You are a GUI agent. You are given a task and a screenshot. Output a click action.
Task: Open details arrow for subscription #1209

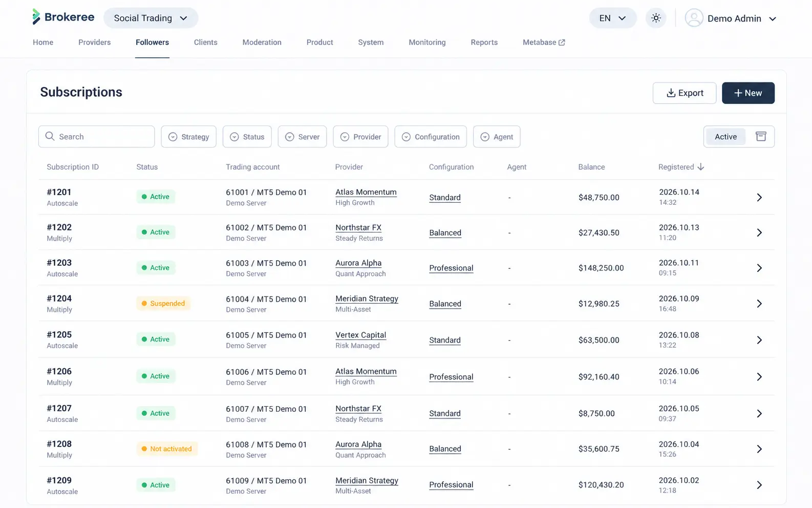point(759,485)
